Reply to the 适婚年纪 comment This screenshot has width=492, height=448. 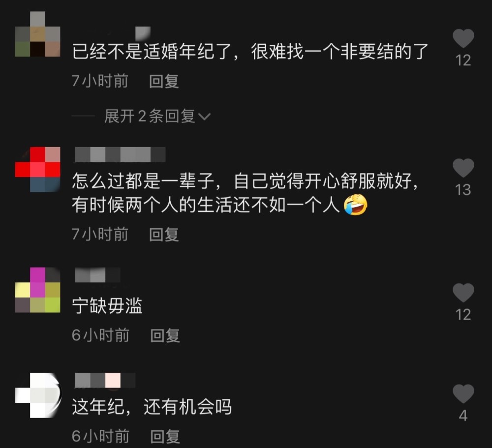tap(164, 81)
